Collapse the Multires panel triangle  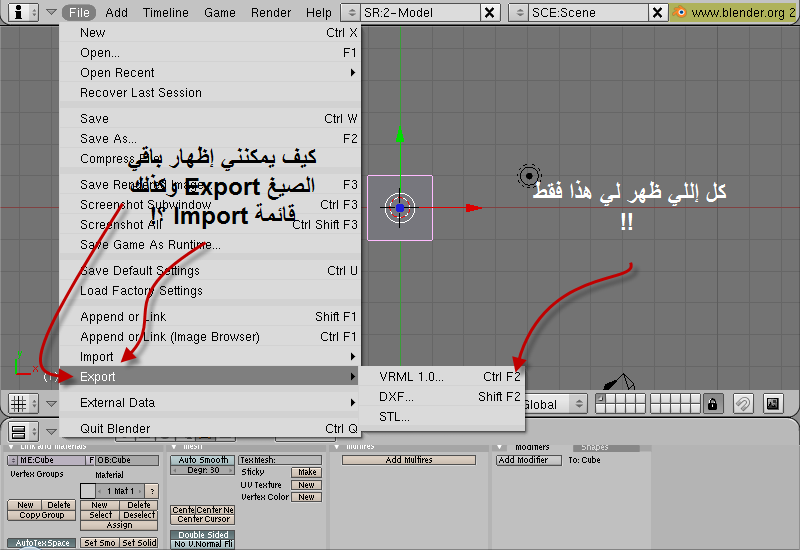pos(337,447)
